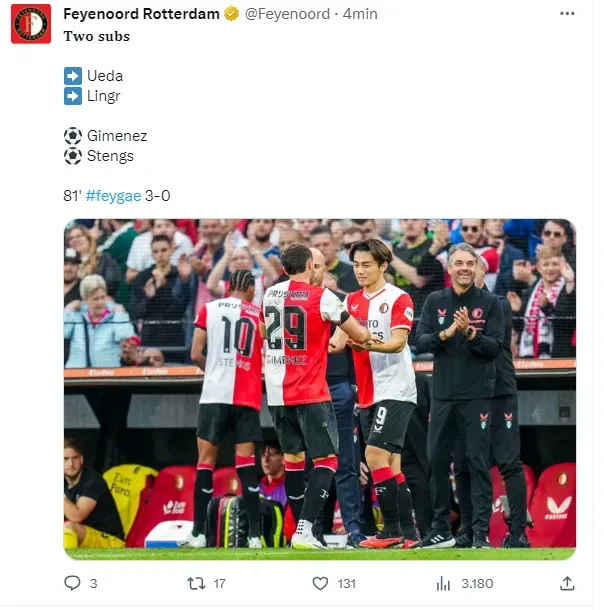Image resolution: width=604 pixels, height=610 pixels.
Task: Click the gold verified badge
Action: [x=232, y=14]
